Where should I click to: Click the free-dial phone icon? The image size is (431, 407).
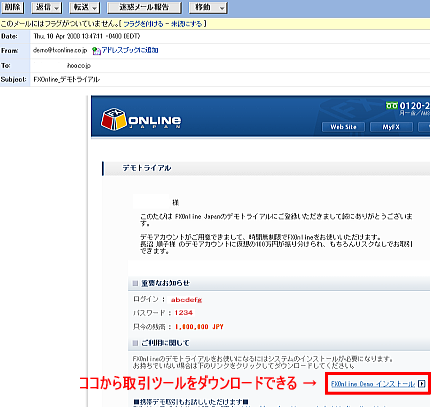click(392, 106)
